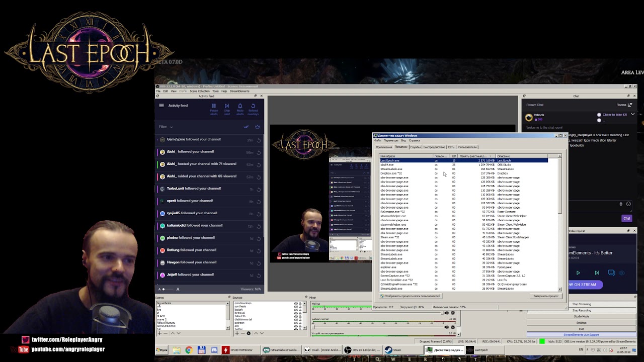Mute the Mic/Aux speaker icon
The height and width of the screenshot is (362, 644).
pos(446,313)
